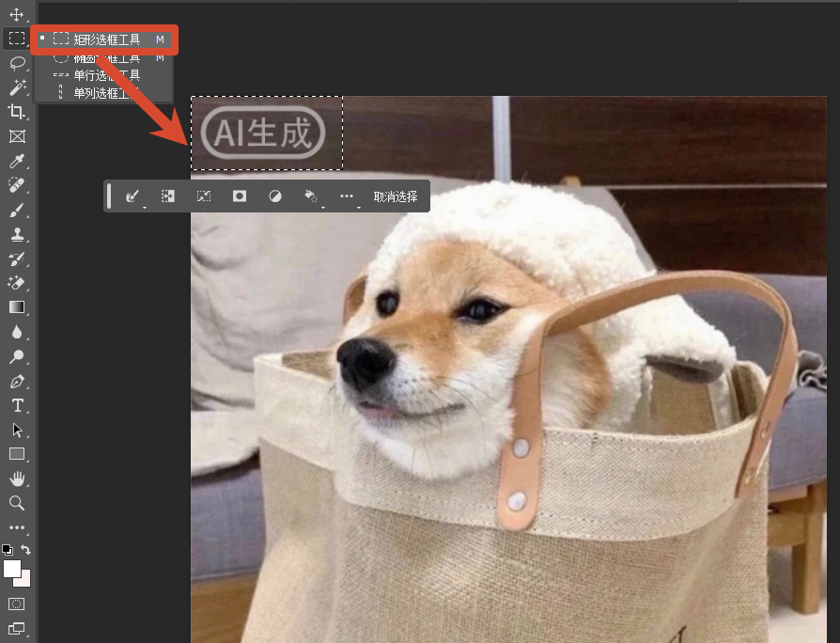Select the Blur tool
840x643 pixels.
[17, 332]
